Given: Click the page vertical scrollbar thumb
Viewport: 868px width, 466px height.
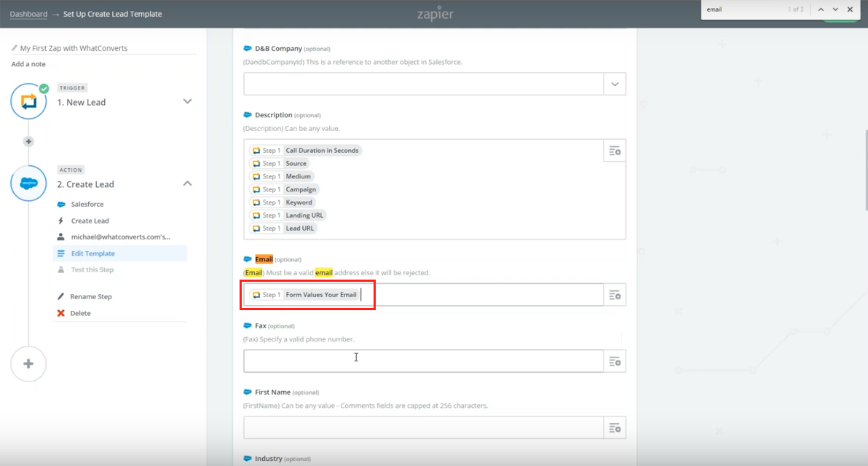Looking at the screenshot, I should (866, 170).
